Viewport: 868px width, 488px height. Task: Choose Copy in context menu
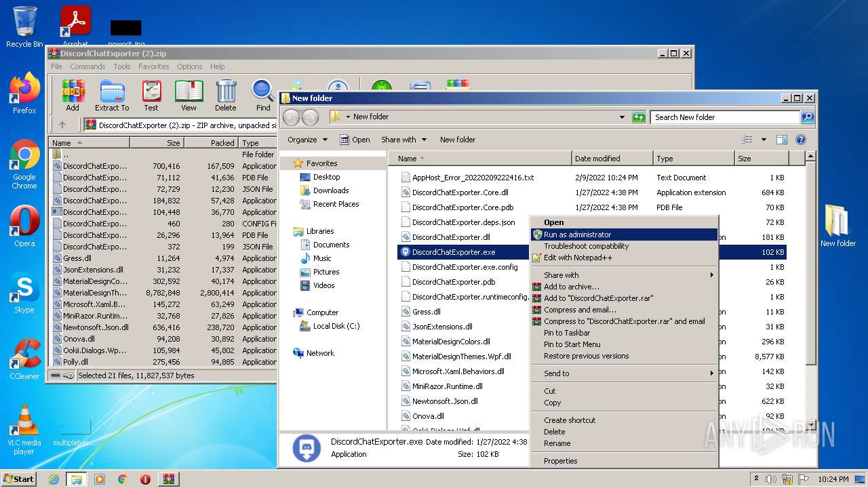624,403
